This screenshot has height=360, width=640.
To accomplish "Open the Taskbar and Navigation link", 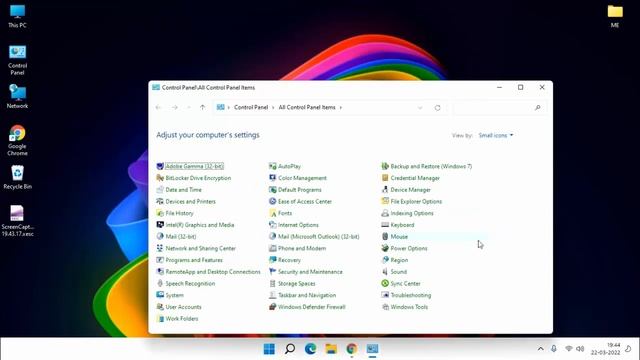I will tap(307, 295).
